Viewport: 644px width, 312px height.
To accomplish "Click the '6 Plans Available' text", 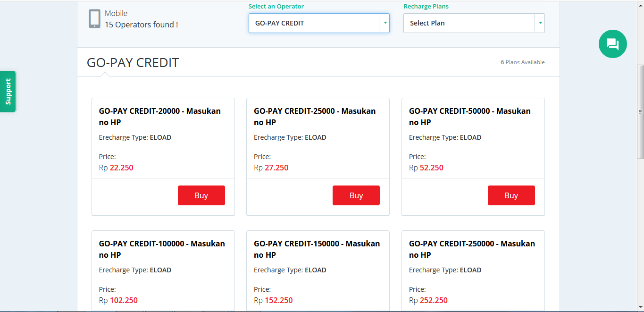I will [523, 62].
